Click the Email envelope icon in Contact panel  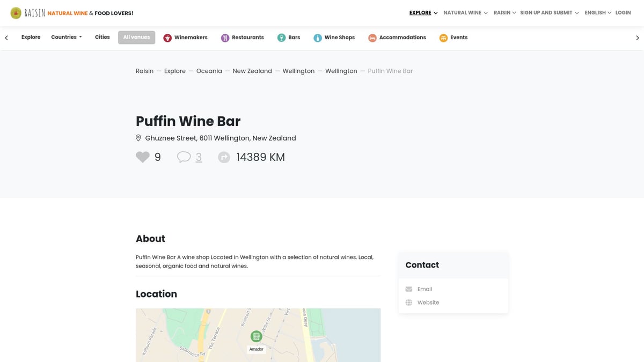pos(409,289)
